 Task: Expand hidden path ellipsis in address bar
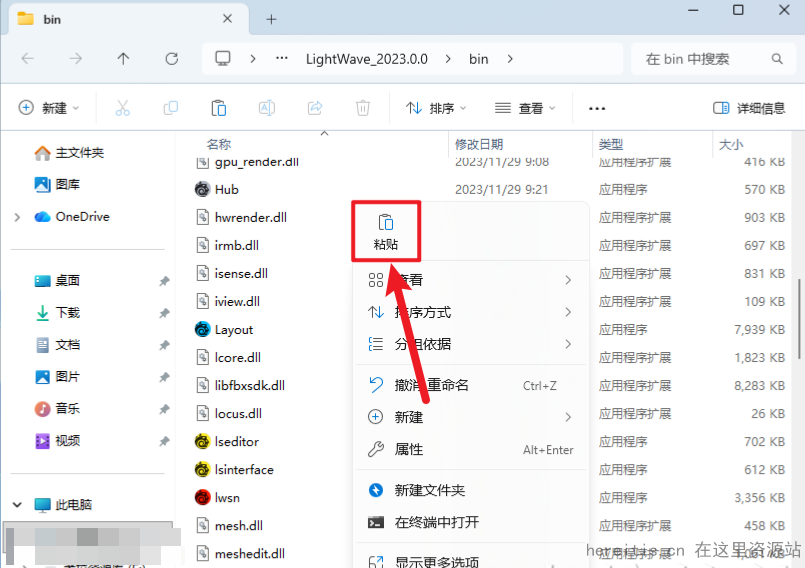point(281,59)
